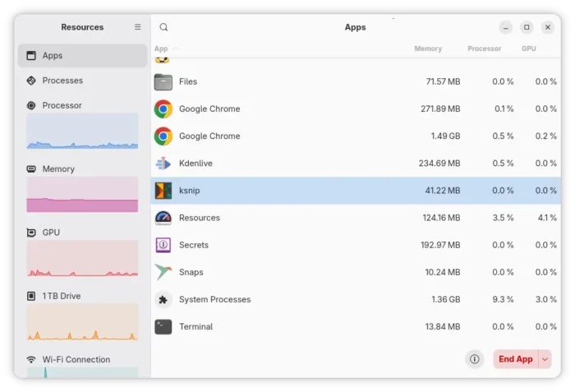Image resolution: width=575 pixels, height=392 pixels.
Task: Sort by the Memory column header
Action: coord(428,48)
